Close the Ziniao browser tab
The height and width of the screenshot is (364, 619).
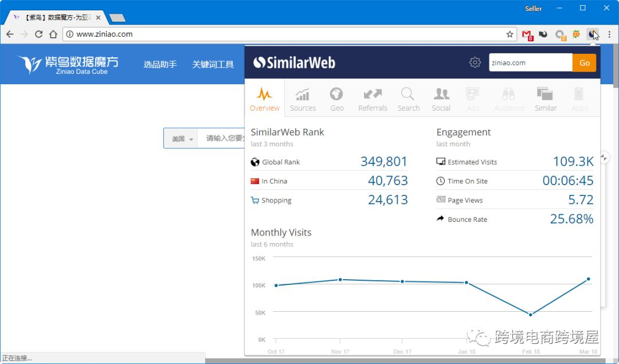(99, 18)
